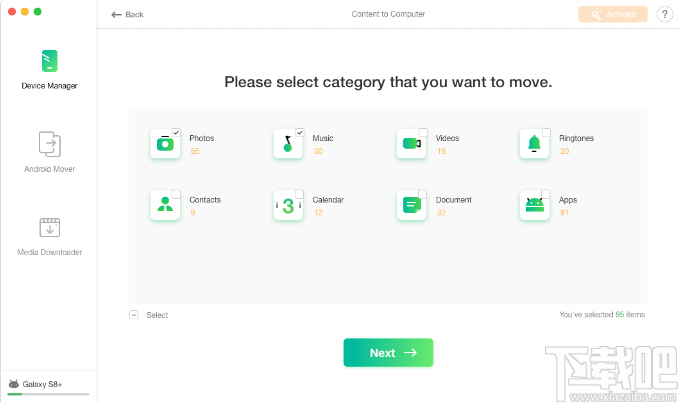The height and width of the screenshot is (402, 680).
Task: Uncheck the Music checkbox
Action: click(x=300, y=132)
